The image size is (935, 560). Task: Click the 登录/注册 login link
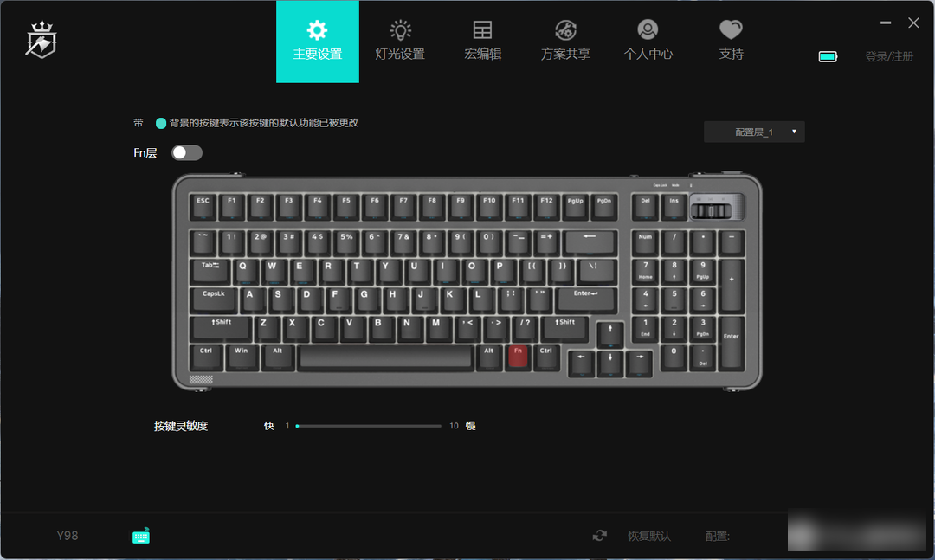(889, 56)
